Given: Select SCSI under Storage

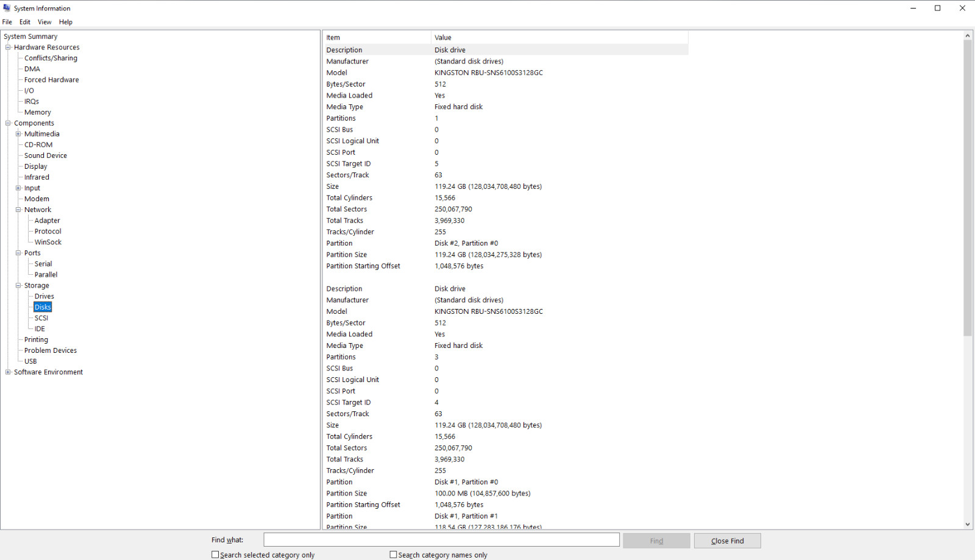Looking at the screenshot, I should click(x=41, y=318).
